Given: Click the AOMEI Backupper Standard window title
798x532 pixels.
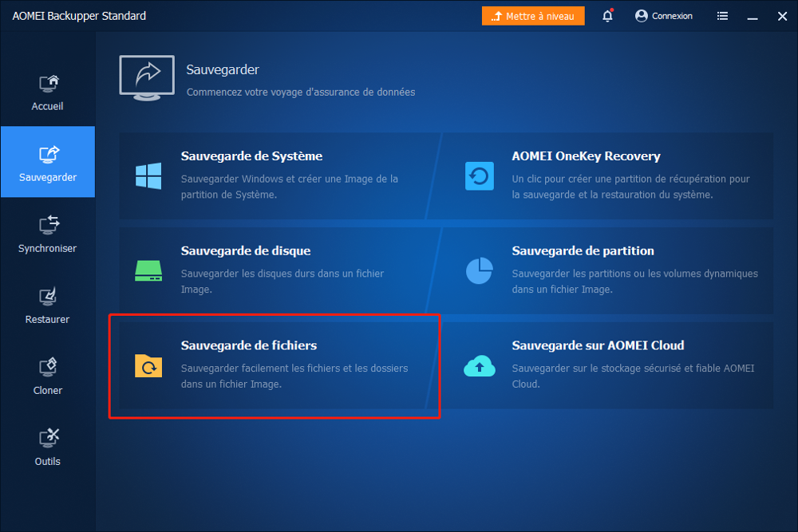Looking at the screenshot, I should click(x=79, y=16).
